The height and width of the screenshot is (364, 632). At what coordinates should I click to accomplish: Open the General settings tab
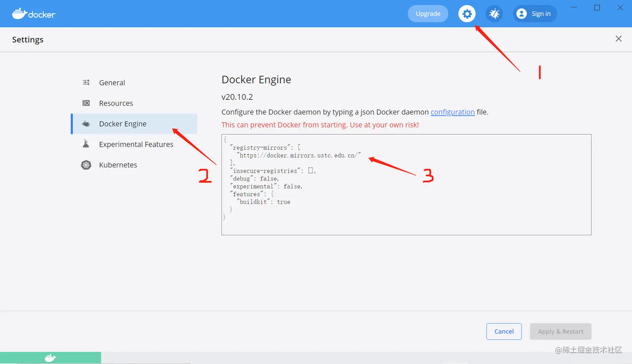click(x=134, y=82)
